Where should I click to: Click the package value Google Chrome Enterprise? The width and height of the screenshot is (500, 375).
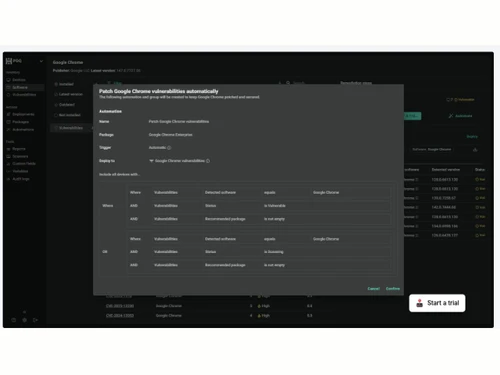(x=170, y=135)
